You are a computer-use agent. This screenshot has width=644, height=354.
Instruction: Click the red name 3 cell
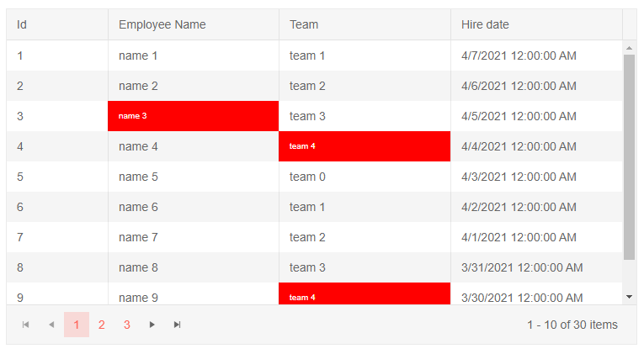[x=193, y=116]
